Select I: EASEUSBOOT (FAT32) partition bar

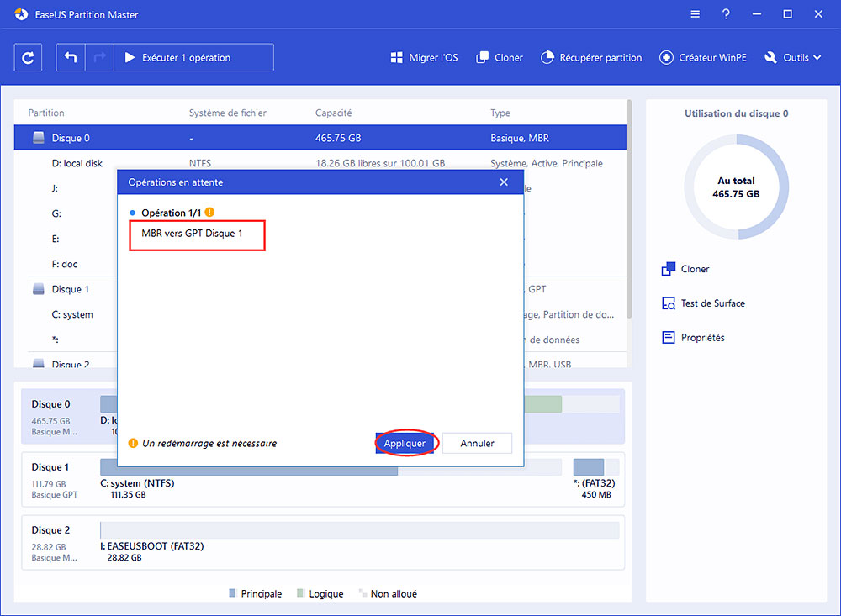click(x=359, y=530)
